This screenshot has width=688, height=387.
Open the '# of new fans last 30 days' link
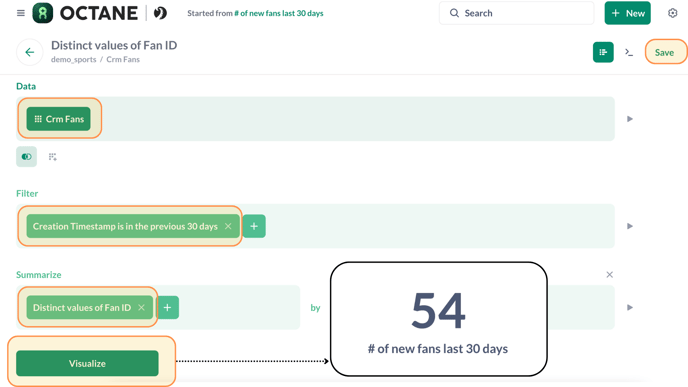click(x=279, y=13)
